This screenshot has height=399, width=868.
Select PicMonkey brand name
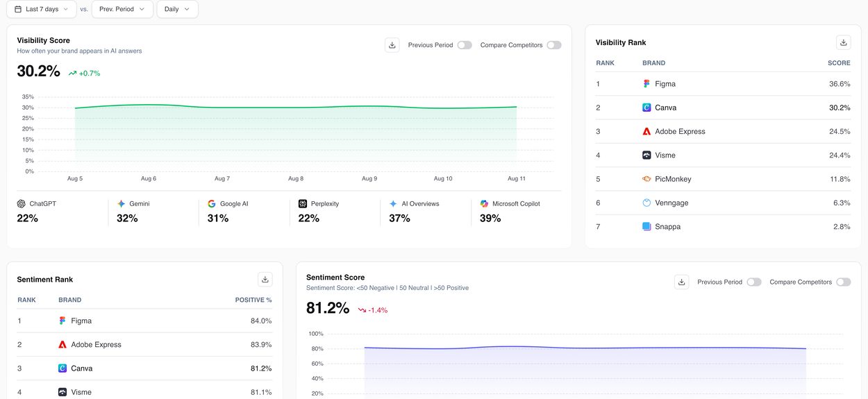click(x=673, y=179)
